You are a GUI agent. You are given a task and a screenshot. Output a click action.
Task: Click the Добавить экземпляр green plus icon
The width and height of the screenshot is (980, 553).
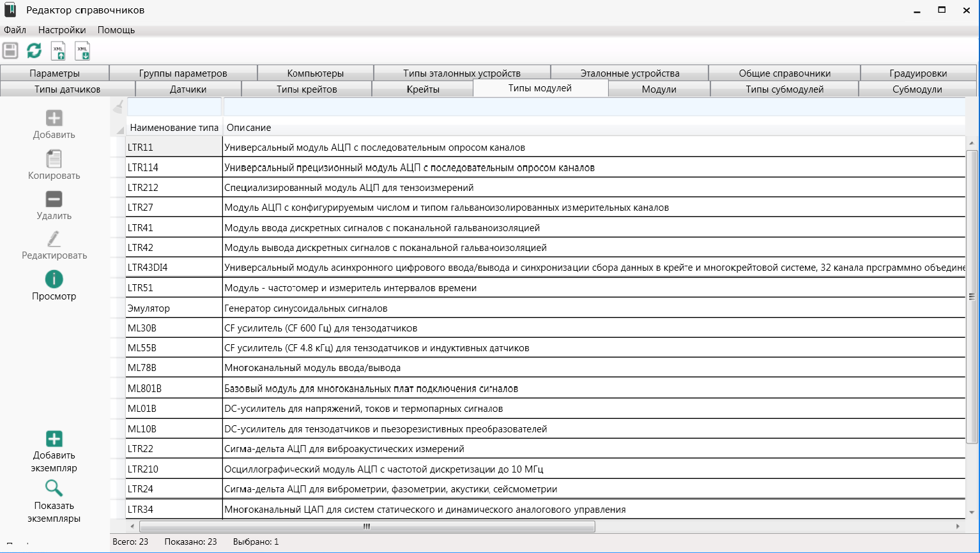click(x=54, y=439)
